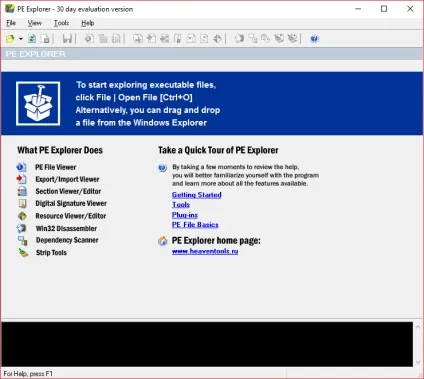Click the log panel scrollbar down arrow
The height and width of the screenshot is (379, 424).
418,362
